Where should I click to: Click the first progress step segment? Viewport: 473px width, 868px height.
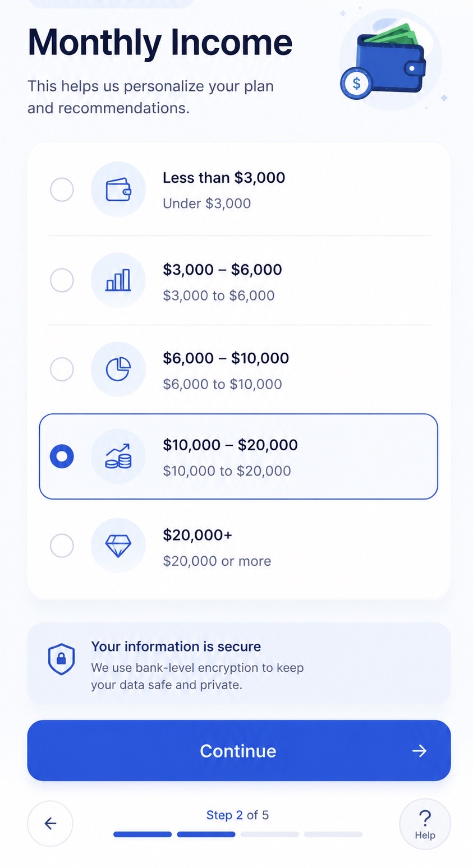[x=143, y=834]
